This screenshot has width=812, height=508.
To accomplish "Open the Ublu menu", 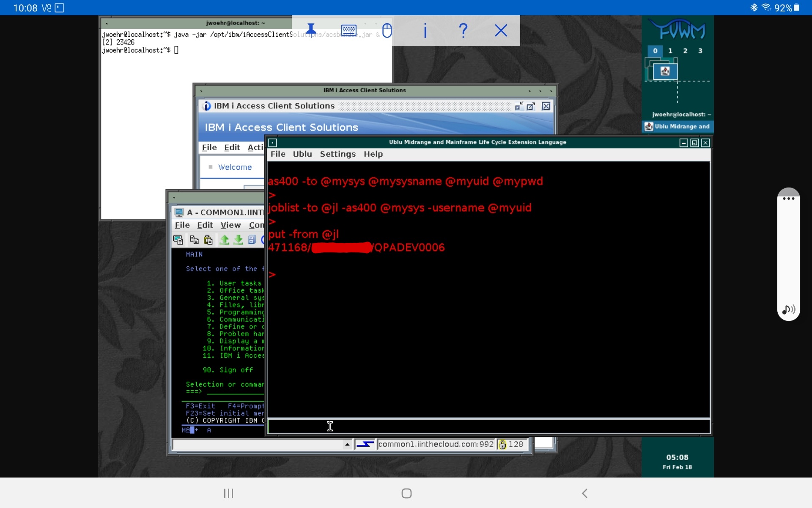I will 302,154.
